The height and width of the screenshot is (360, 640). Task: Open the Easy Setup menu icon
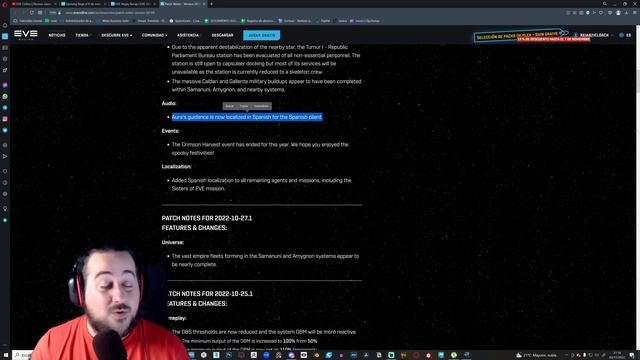(x=635, y=13)
